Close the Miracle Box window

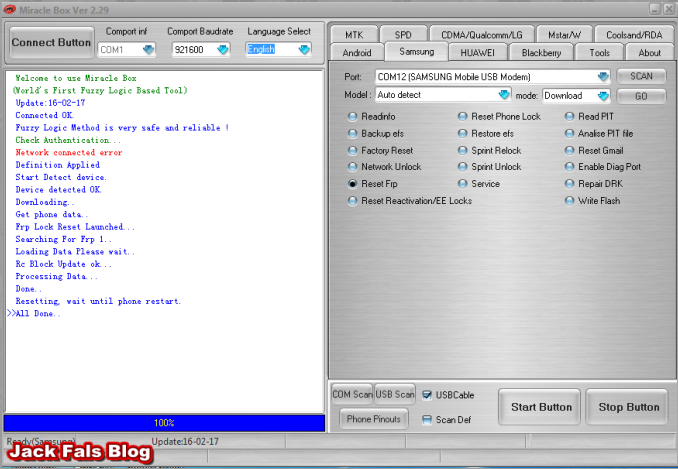coord(669,9)
